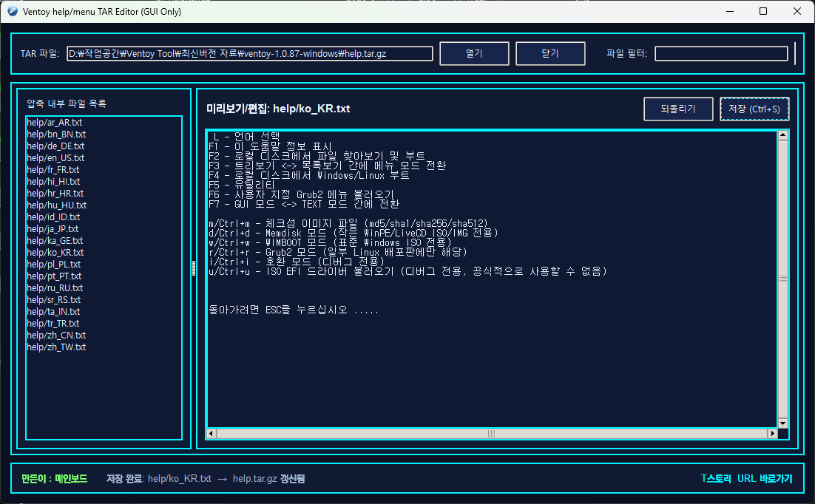Select help/hr_HR.txt in the file list

click(x=55, y=194)
